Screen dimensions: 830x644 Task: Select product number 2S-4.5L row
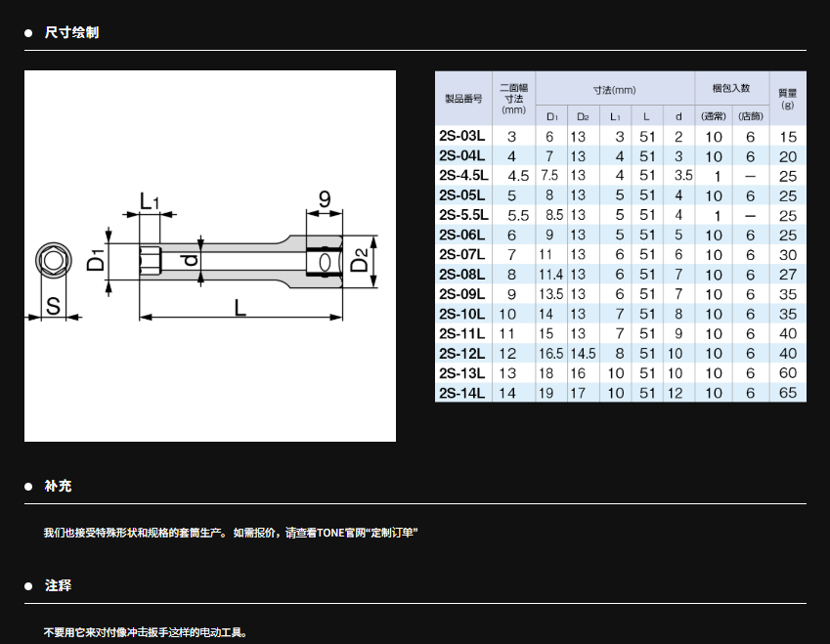click(x=463, y=176)
